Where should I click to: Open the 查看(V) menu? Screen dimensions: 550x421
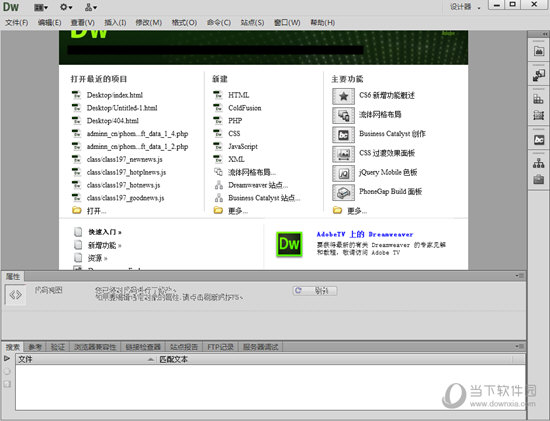click(83, 22)
